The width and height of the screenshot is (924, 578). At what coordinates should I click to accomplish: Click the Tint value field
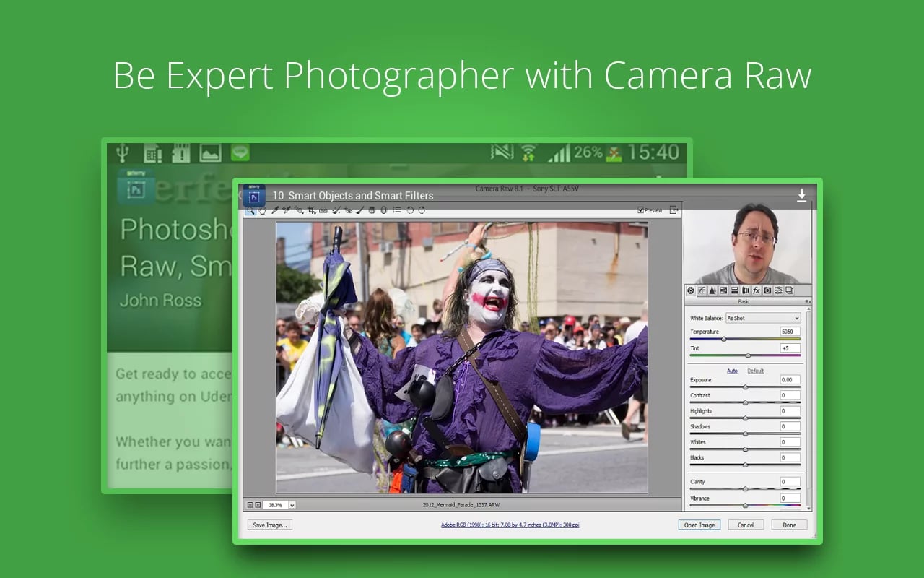point(790,348)
